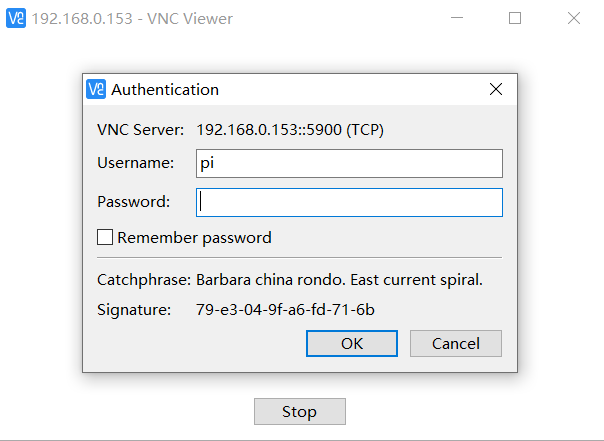
Task: Dismiss the dialog using Cancel
Action: (456, 343)
